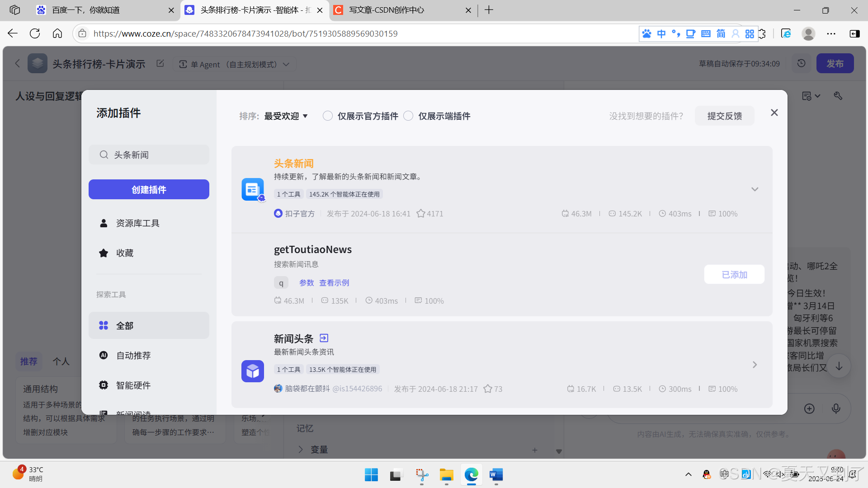Viewport: 868px width, 488px height.
Task: Click the edit bot name pencil icon
Action: point(160,64)
